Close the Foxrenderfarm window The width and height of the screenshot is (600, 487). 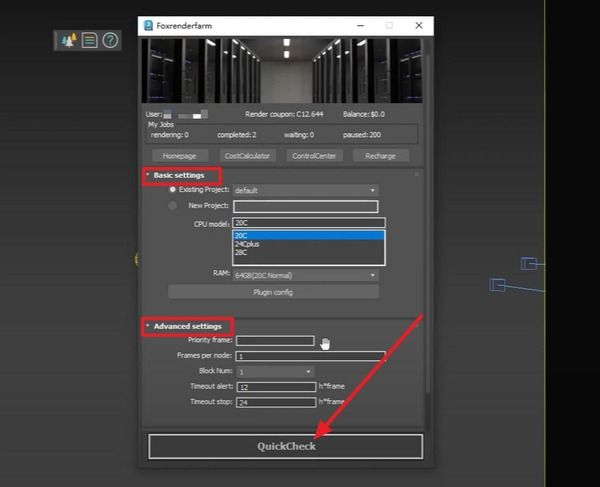419,26
